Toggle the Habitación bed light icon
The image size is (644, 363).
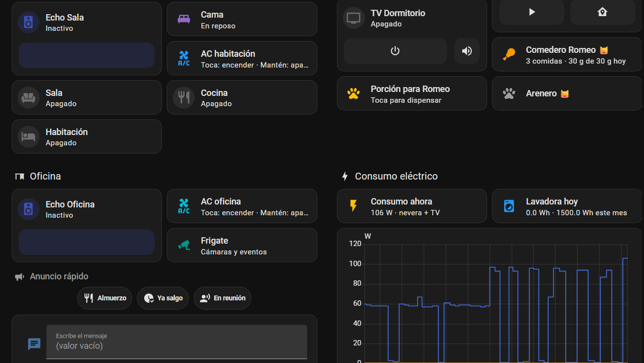[x=28, y=136]
